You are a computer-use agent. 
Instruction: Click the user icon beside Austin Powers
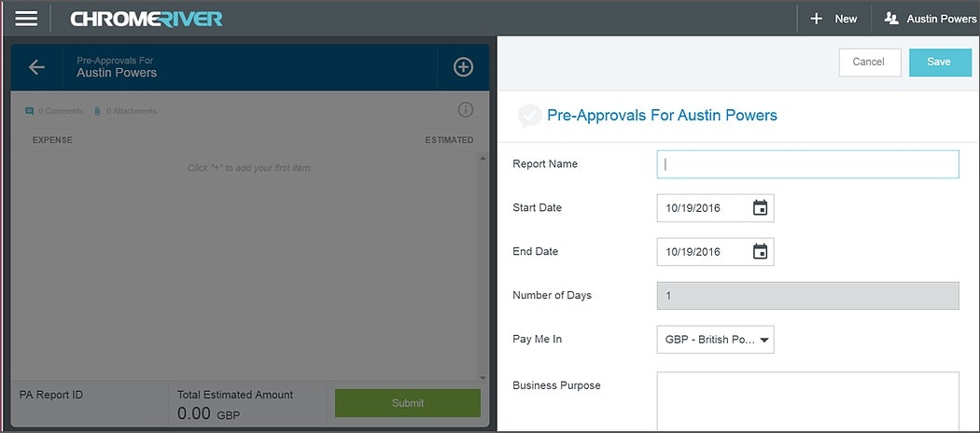tap(891, 19)
